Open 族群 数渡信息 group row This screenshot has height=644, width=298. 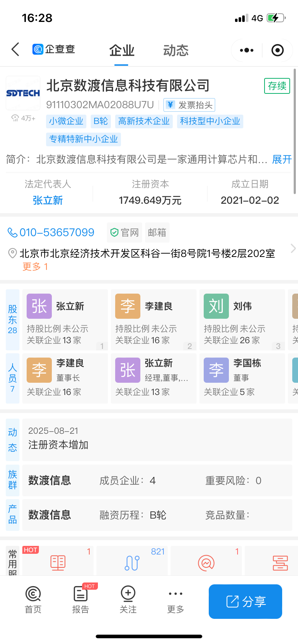point(157,480)
